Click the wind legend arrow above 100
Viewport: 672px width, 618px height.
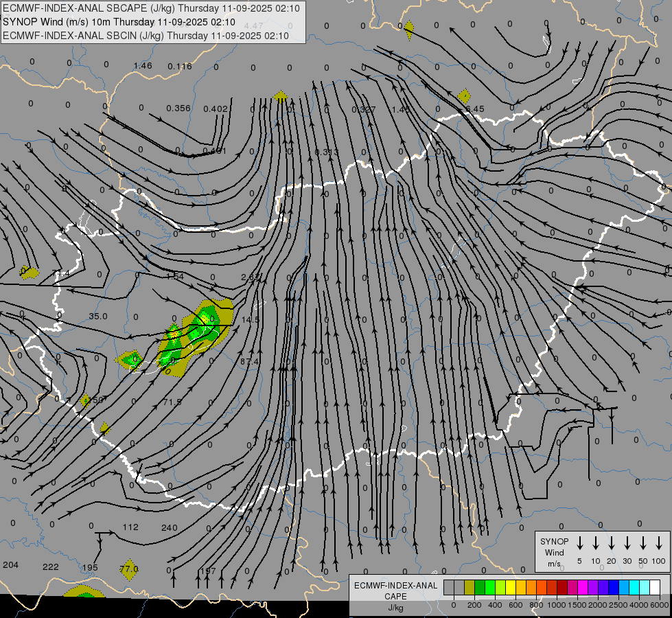tap(659, 543)
